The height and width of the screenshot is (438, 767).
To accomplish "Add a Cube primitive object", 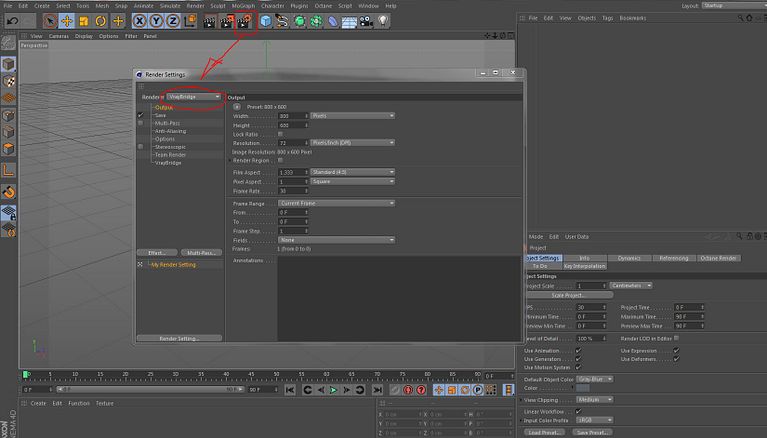I will pyautogui.click(x=266, y=22).
